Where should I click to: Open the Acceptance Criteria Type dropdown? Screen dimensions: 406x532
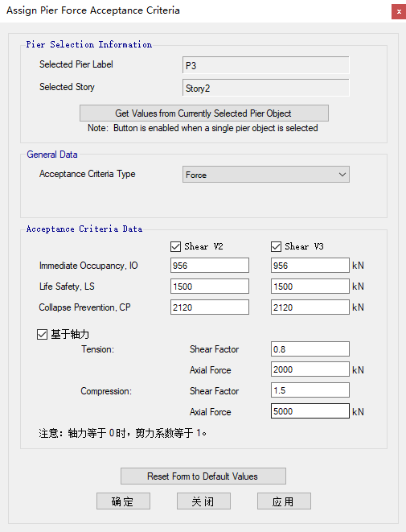tap(265, 175)
